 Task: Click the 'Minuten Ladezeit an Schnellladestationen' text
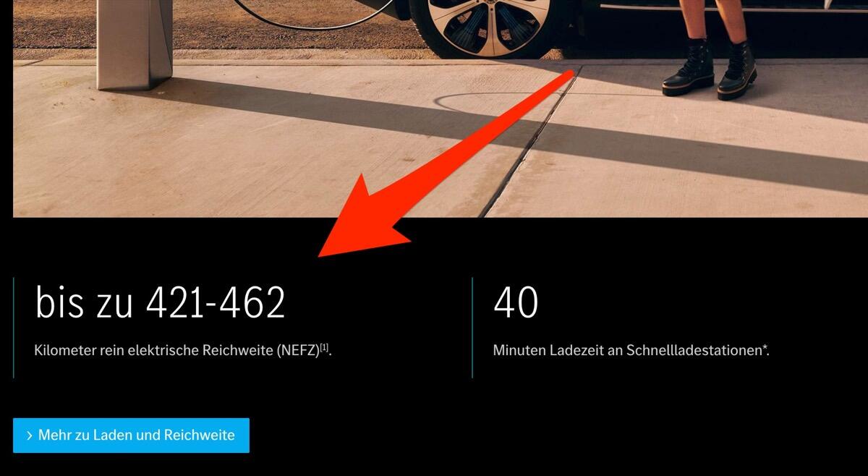[627, 351]
